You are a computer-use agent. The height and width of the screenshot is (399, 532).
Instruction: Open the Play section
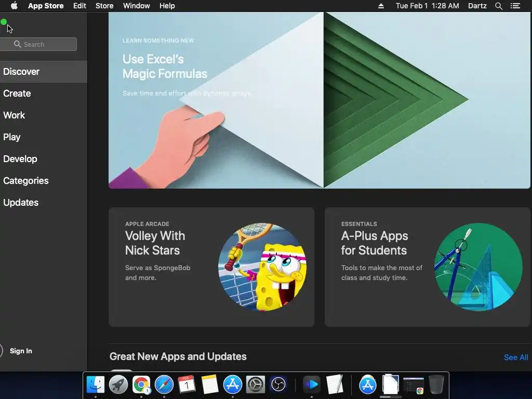point(44,137)
